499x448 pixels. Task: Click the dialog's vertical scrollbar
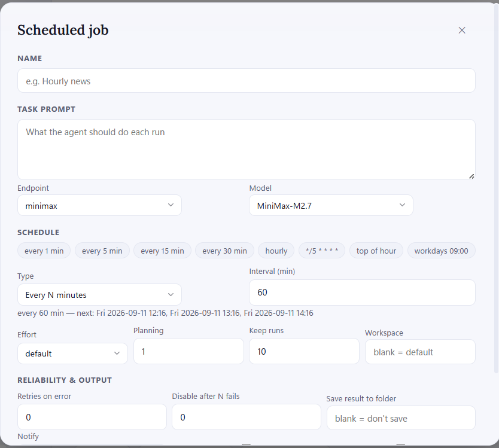click(496, 188)
